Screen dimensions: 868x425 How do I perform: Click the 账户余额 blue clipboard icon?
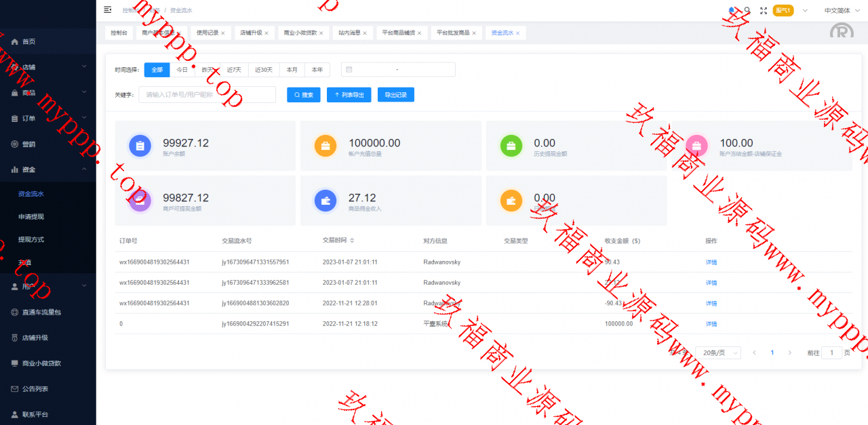pos(140,146)
